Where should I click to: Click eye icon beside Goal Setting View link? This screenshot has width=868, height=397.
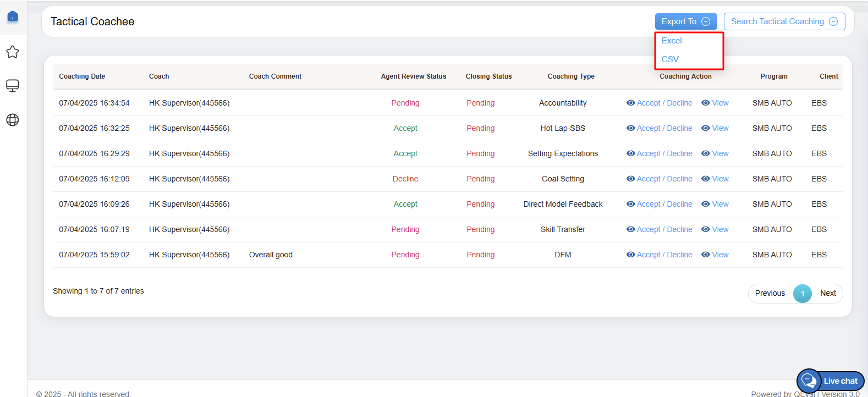[x=705, y=179]
